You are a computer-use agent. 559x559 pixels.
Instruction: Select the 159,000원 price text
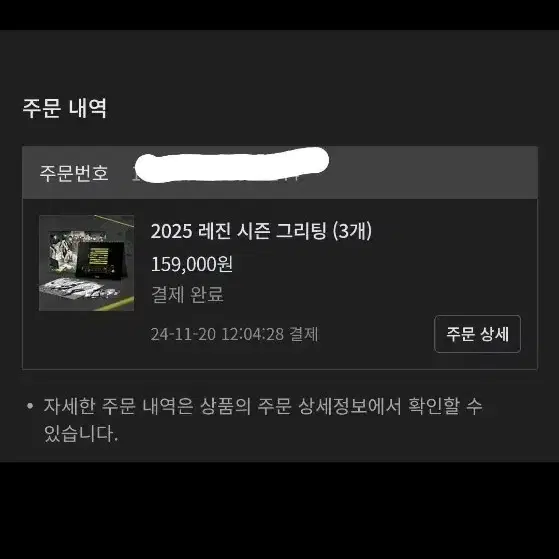192,264
